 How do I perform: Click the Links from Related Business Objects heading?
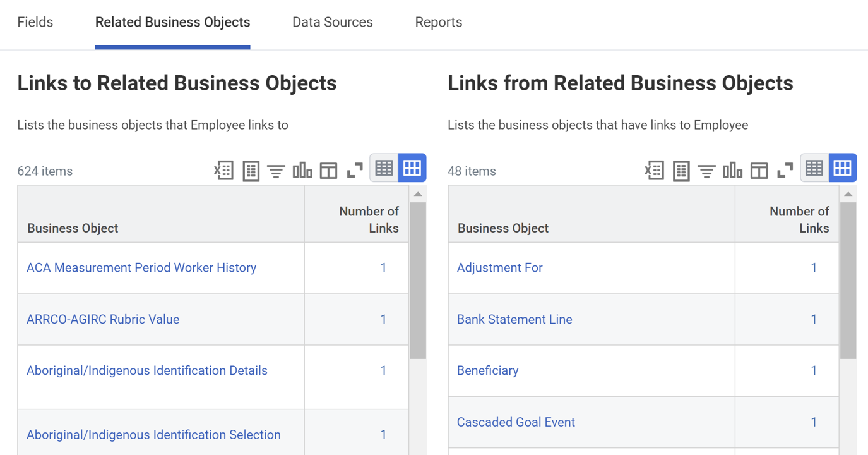point(621,83)
